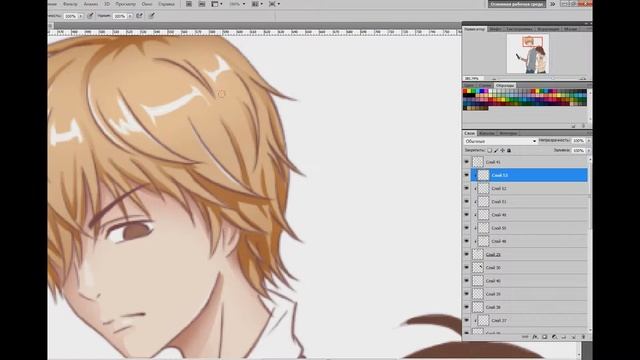Viewport: 640px width, 360px height.
Task: Click Navigator zoom in icon
Action: (582, 78)
